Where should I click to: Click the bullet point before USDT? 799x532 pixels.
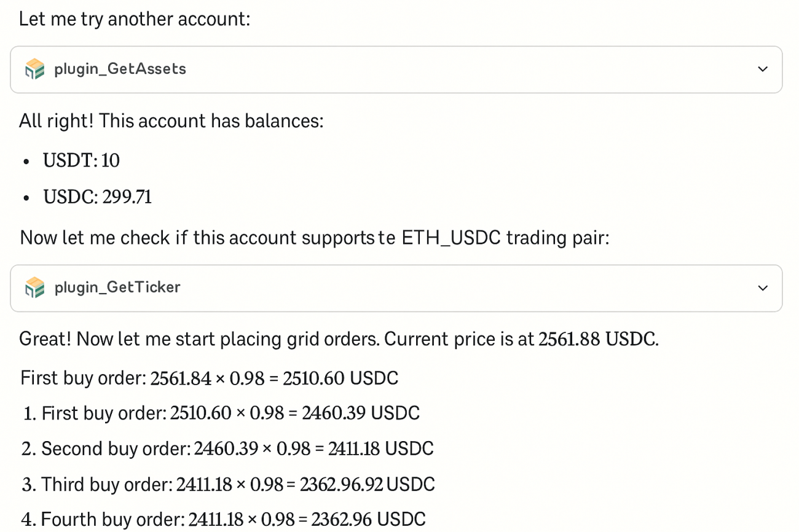(x=26, y=162)
